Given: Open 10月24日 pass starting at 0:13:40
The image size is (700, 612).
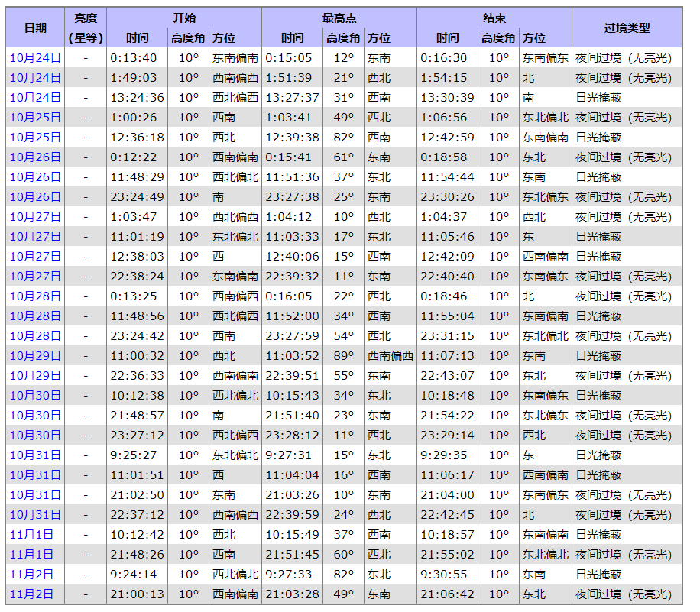Looking at the screenshot, I should pos(35,58).
